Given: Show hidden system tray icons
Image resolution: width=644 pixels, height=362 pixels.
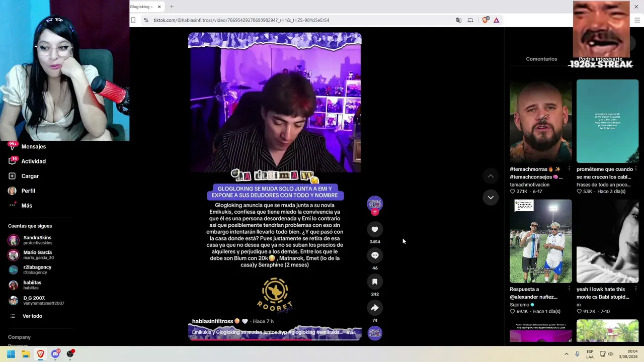Looking at the screenshot, I should (x=566, y=354).
